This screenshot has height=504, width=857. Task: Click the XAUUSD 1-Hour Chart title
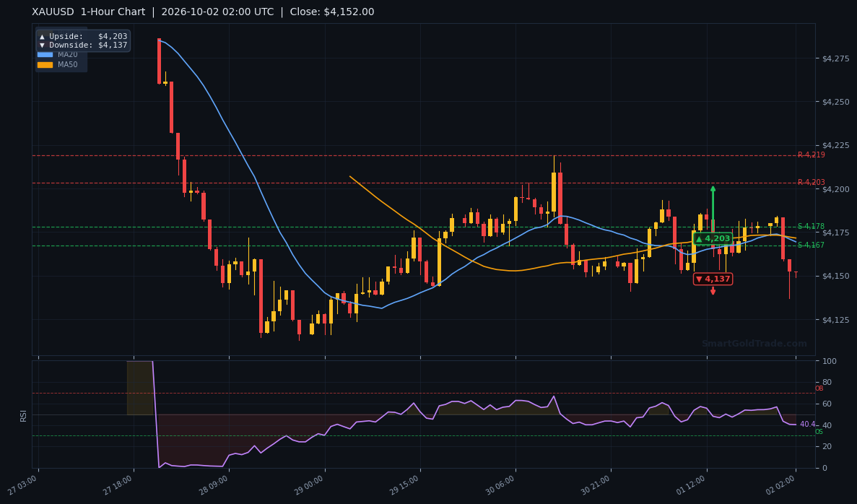[89, 12]
